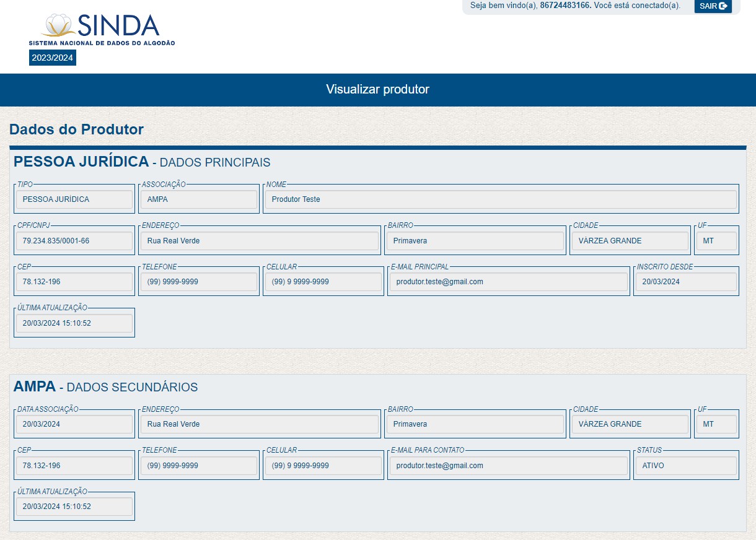Click the Inscrito Desde date field

686,282
